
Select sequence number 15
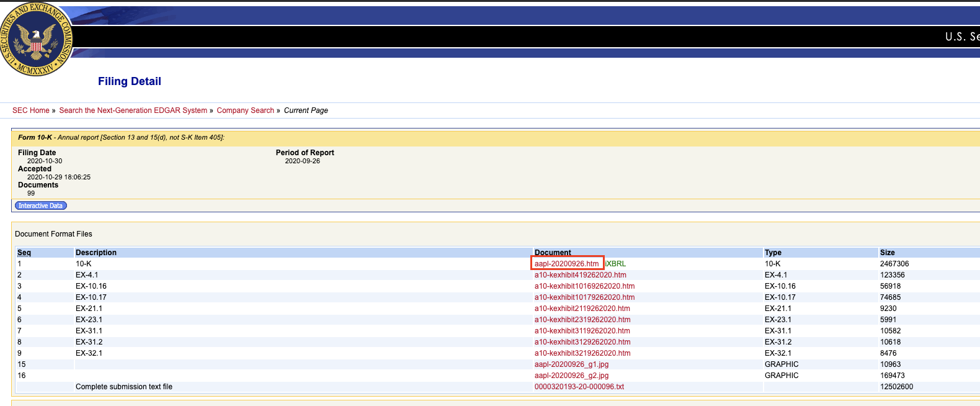[x=22, y=364]
